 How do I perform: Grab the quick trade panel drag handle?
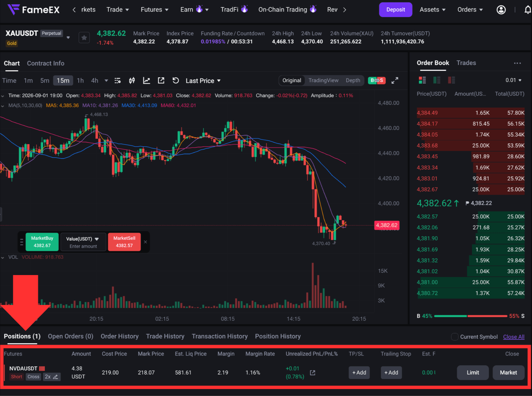tap(22, 242)
